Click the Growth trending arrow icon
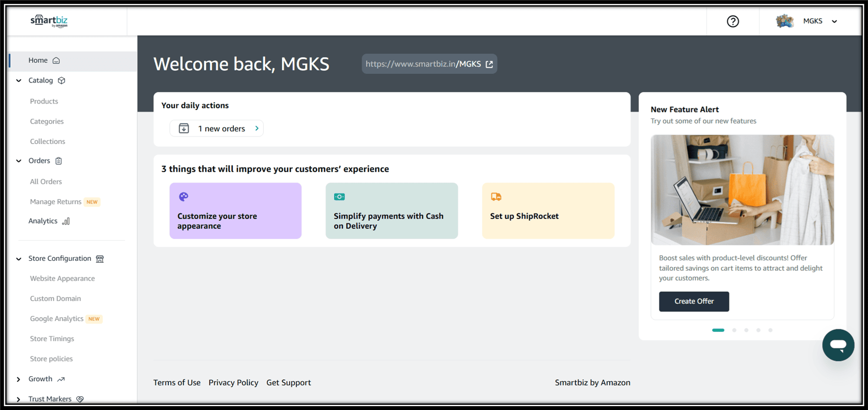Screen dimensions: 868x410 pyautogui.click(x=61, y=379)
